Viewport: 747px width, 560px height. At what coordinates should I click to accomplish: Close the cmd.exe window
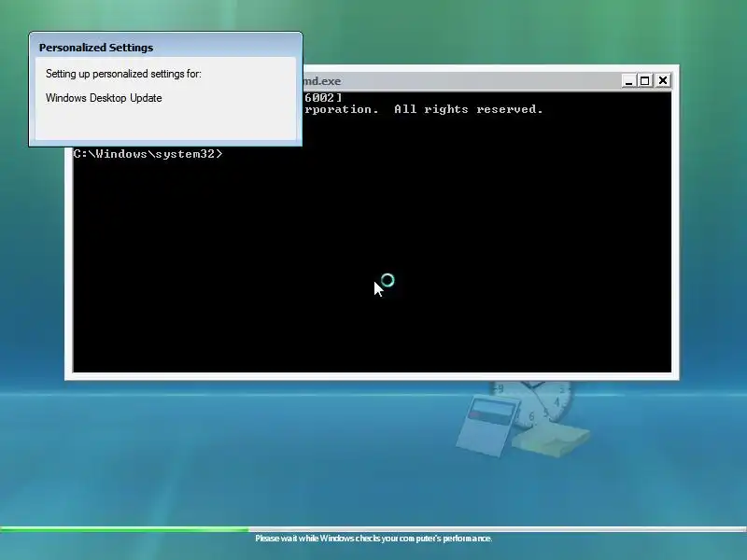tap(663, 81)
